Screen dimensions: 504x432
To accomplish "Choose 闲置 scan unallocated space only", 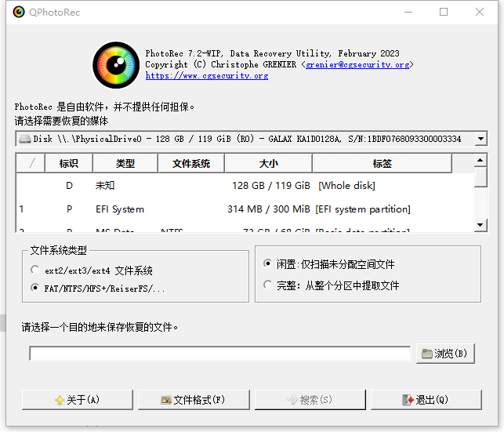I will [268, 264].
